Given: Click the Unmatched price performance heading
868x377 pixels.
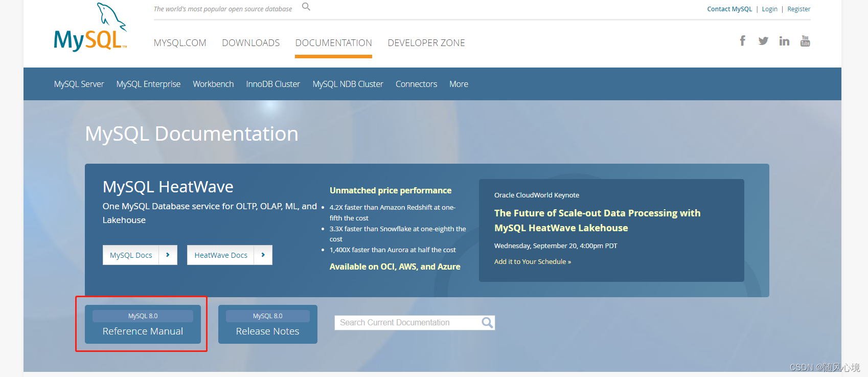Looking at the screenshot, I should (x=391, y=190).
